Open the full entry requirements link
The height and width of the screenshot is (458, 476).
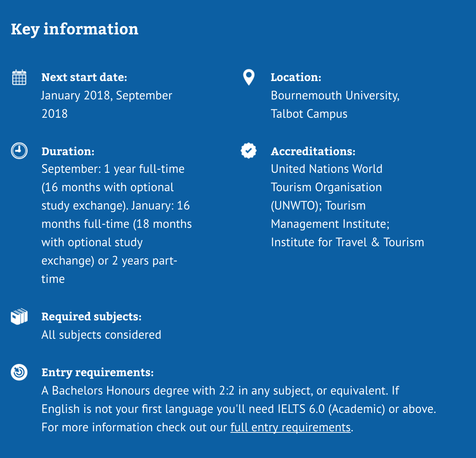[x=290, y=427]
